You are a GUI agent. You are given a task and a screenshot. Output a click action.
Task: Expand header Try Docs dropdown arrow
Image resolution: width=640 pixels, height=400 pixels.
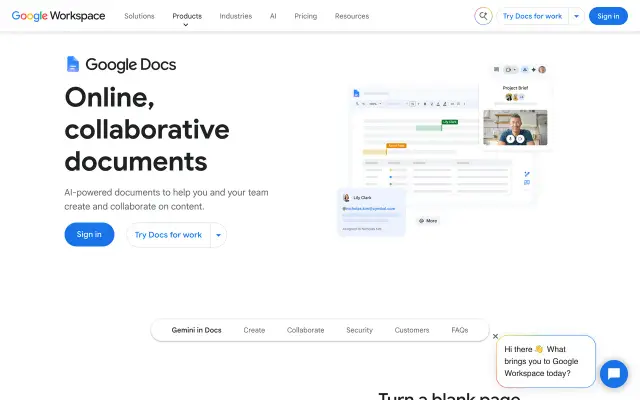click(x=576, y=16)
